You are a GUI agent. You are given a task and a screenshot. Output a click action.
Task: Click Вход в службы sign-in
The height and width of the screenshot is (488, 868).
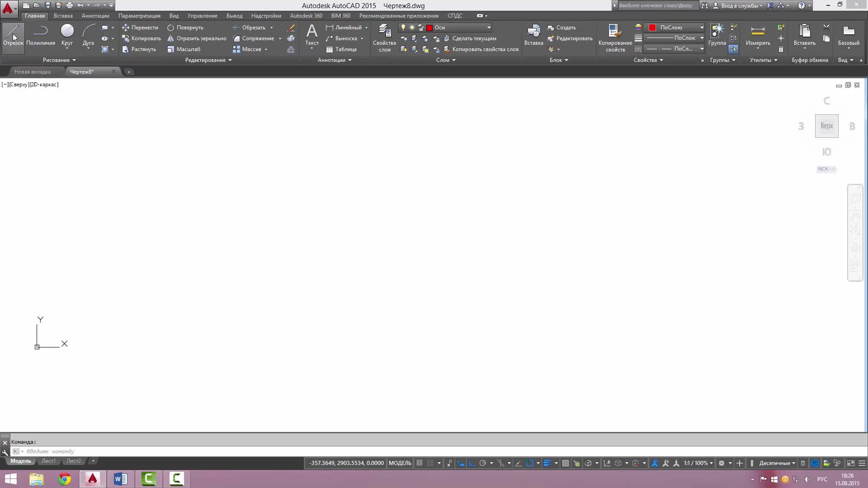[x=737, y=5]
